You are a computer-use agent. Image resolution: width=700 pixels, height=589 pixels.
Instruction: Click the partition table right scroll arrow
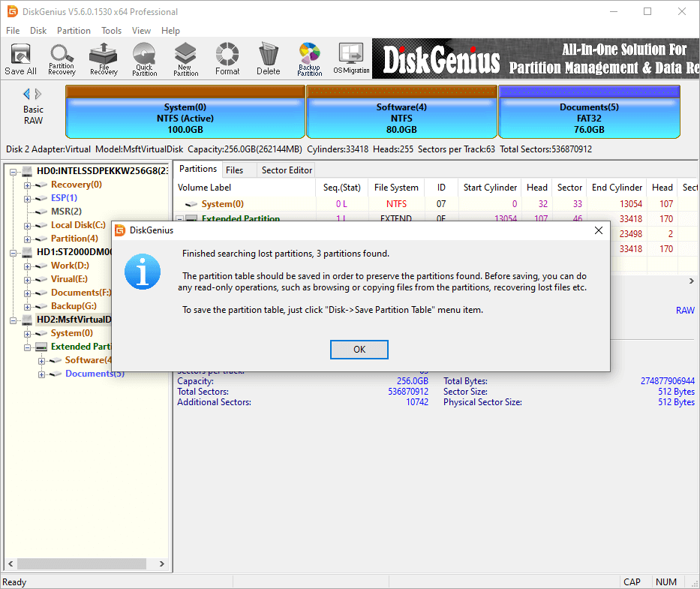pyautogui.click(x=692, y=281)
